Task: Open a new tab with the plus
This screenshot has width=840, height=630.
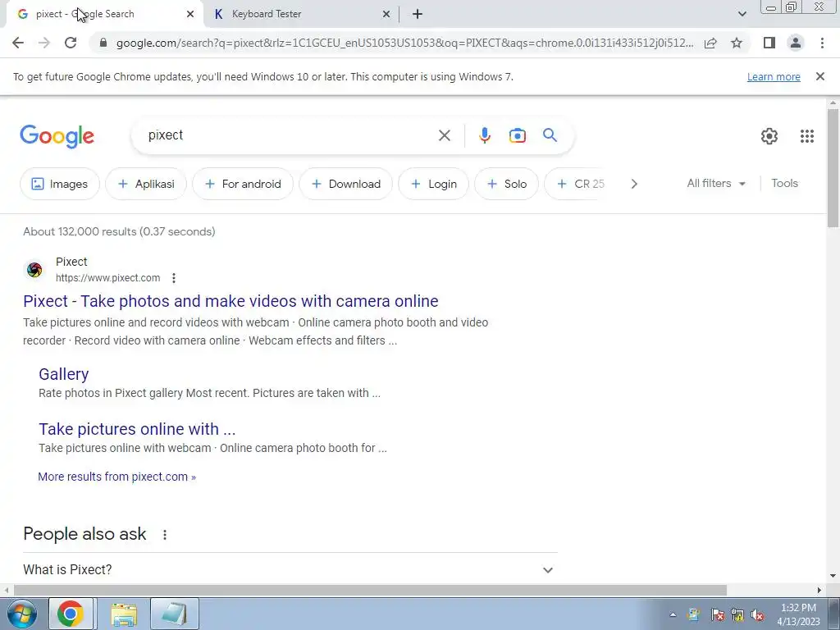Action: pos(418,14)
